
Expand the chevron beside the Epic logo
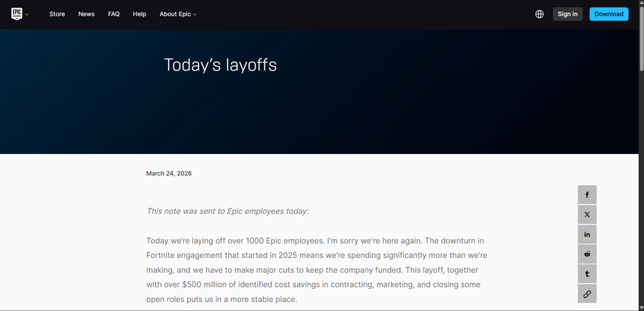click(x=27, y=14)
